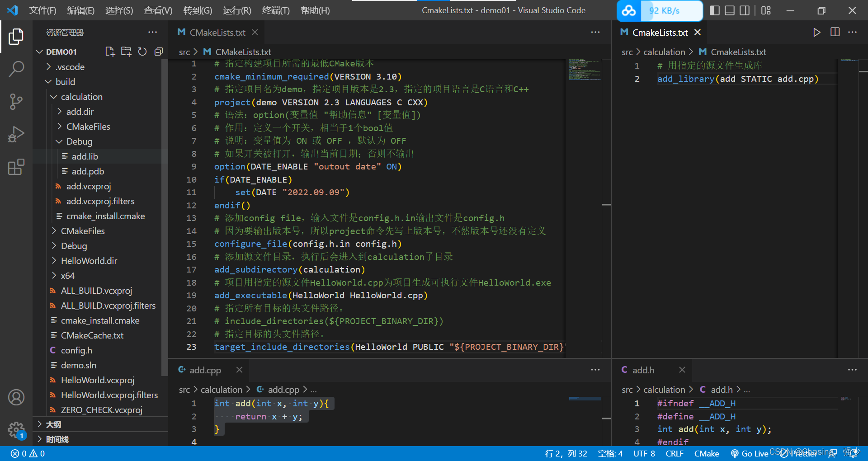The image size is (868, 461).
Task: Open add.pdb in the file tree
Action: 88,171
